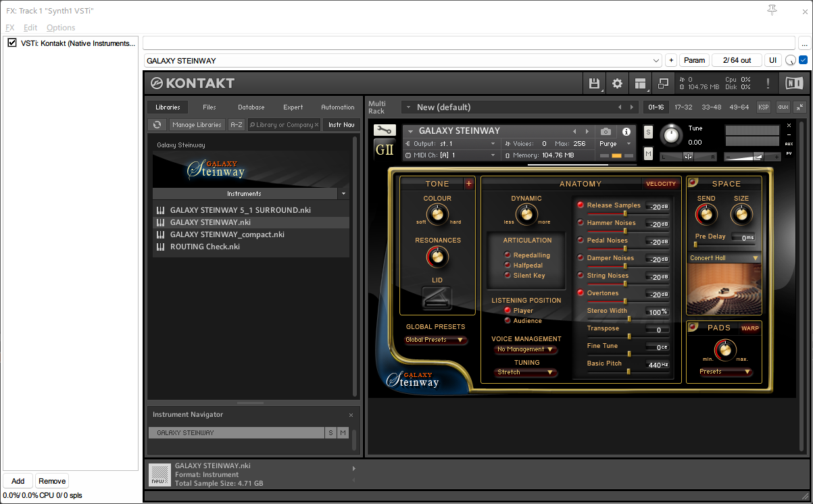Click the Dynamic knob
Screen dimensions: 813x504
tap(526, 215)
